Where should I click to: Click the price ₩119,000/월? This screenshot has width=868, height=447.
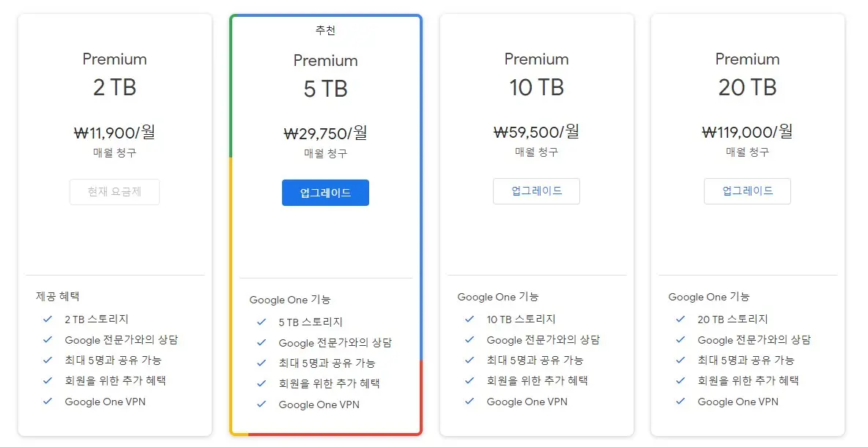(747, 132)
